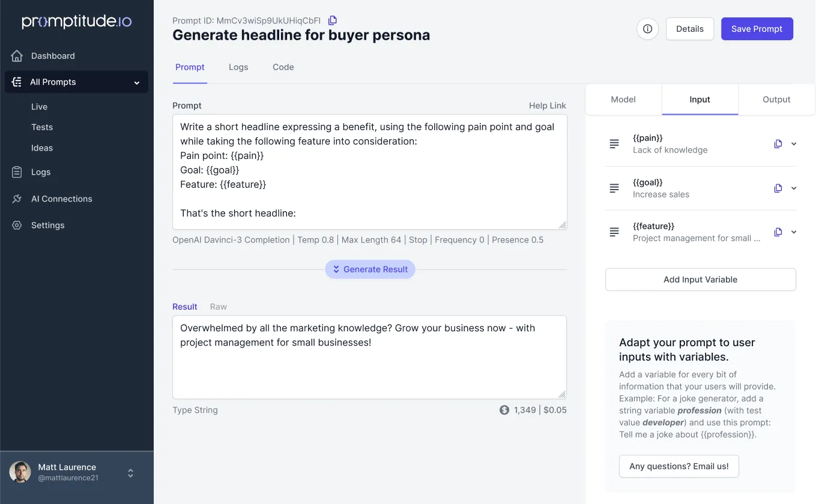Expand the {{pain}} variable row
Image resolution: width=816 pixels, height=504 pixels.
click(794, 144)
